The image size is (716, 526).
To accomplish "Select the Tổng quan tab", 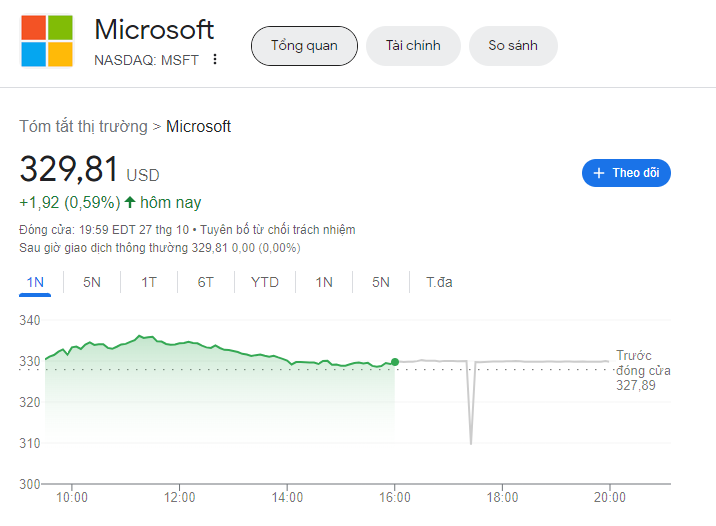I will point(304,46).
